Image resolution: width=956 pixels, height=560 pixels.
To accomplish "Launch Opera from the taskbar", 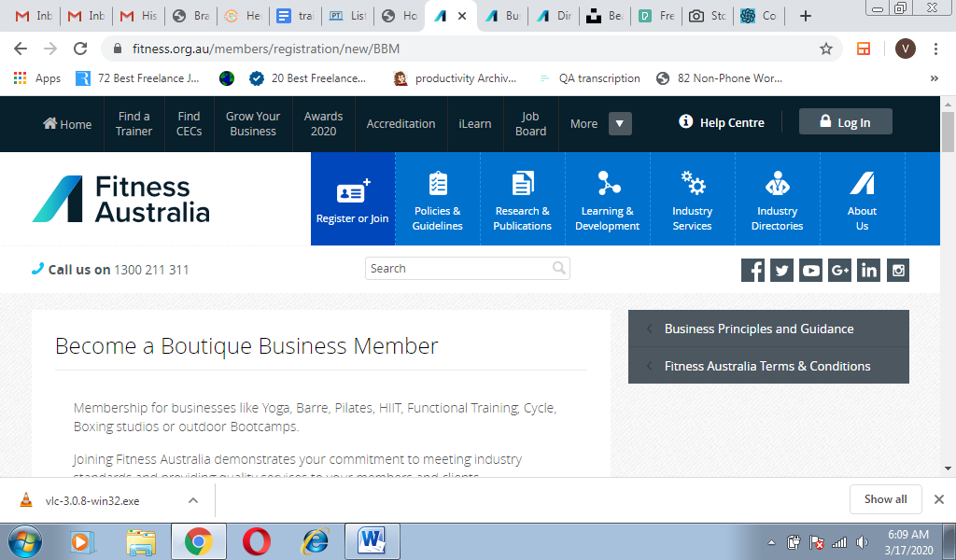I will tap(256, 541).
